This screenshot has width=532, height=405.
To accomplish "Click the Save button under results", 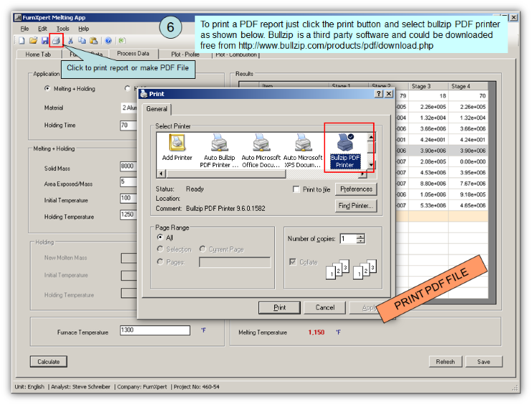I will [x=483, y=362].
